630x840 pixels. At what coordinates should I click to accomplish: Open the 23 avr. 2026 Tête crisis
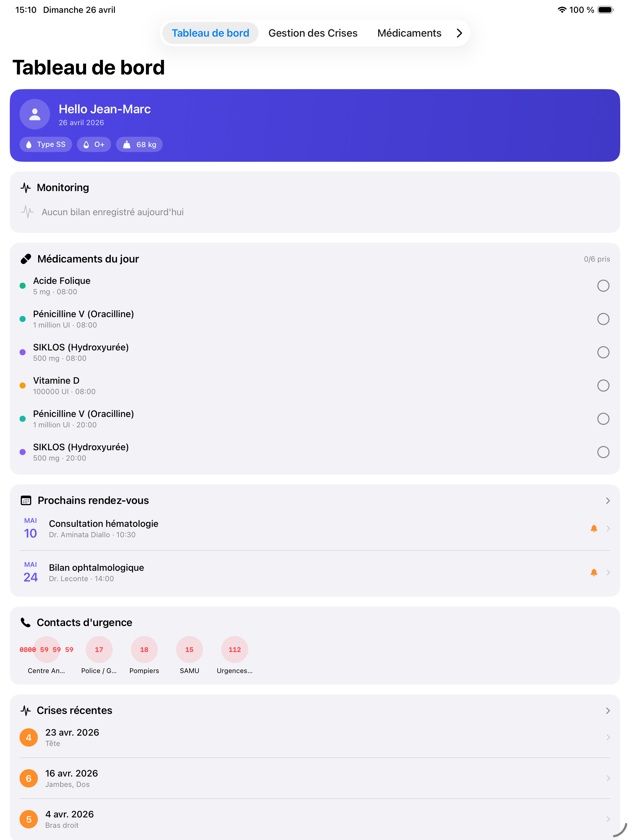coord(315,737)
